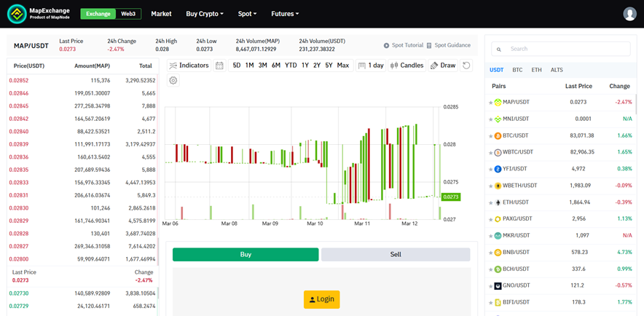Select the Sell tab
This screenshot has height=316, width=644.
[396, 255]
